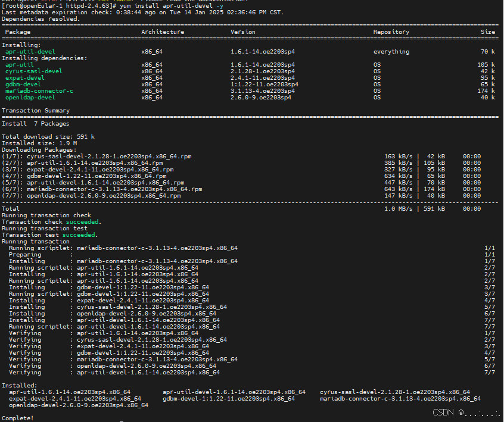Click version '3.1.13-4.oe2203sp4' in the table
Image resolution: width=504 pixels, height=422 pixels.
click(263, 91)
